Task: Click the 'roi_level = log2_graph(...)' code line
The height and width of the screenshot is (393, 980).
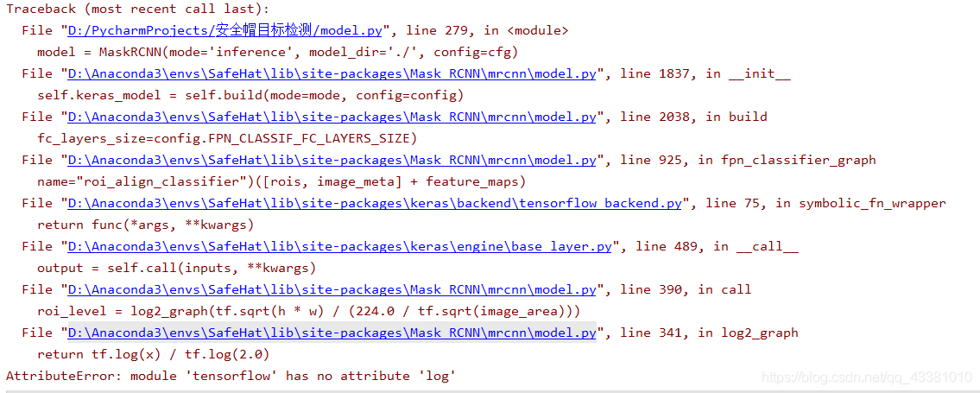Action: (x=309, y=311)
